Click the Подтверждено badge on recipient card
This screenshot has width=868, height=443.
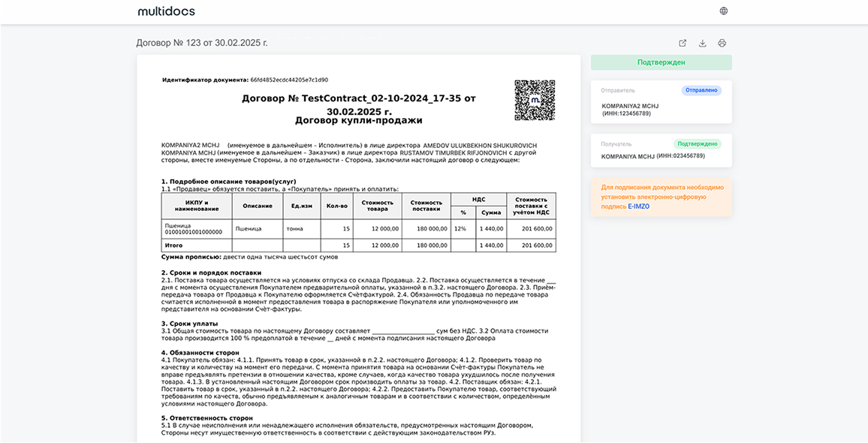pyautogui.click(x=698, y=143)
